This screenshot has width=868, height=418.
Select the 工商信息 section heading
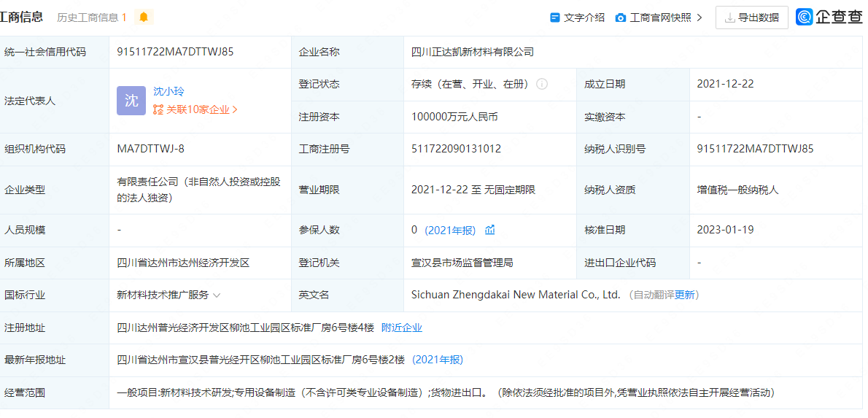[x=22, y=18]
